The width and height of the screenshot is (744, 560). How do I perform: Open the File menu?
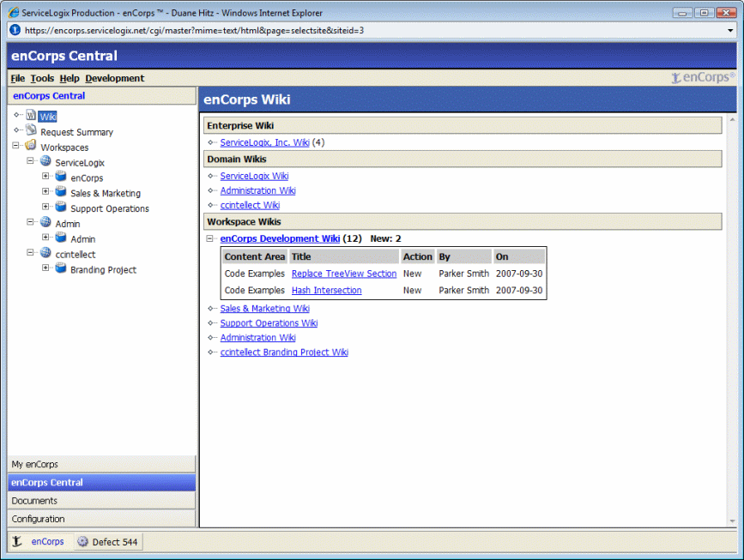click(17, 78)
